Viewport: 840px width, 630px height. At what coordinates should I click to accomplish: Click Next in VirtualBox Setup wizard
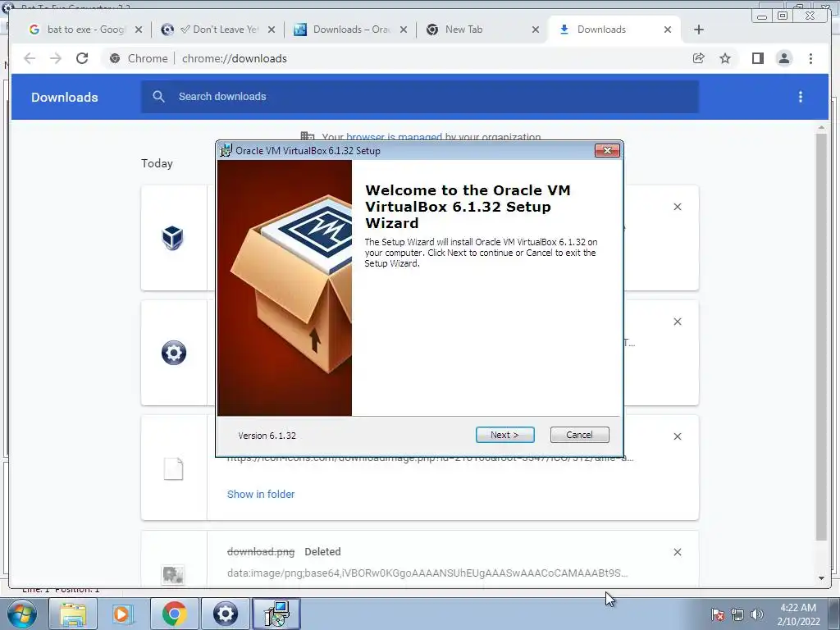[x=504, y=435]
